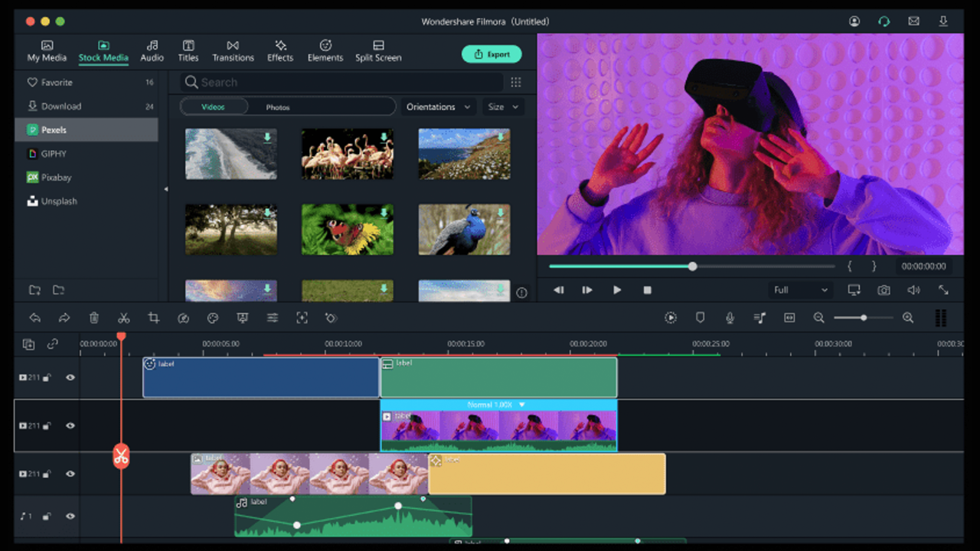The height and width of the screenshot is (551, 980).
Task: Click the delete trash icon
Action: 93,318
